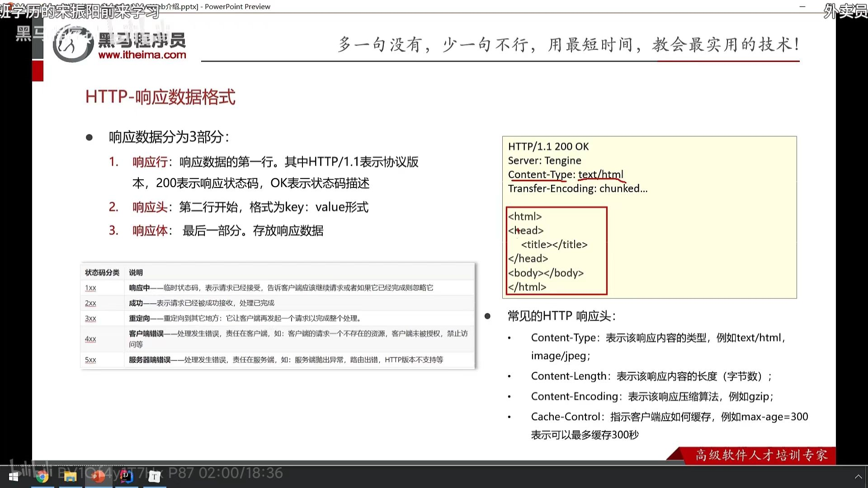Click the red 响应行 list item
Viewport: 868px width, 488px height.
click(x=149, y=162)
